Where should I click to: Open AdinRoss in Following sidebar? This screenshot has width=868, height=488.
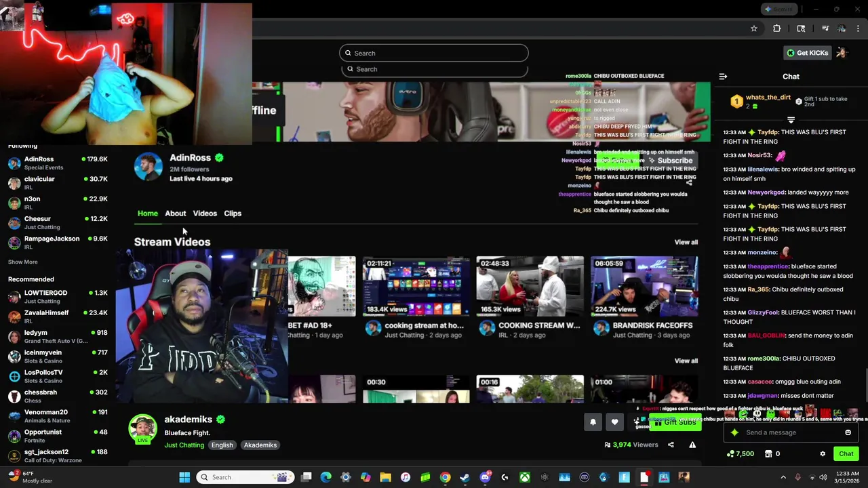58,163
